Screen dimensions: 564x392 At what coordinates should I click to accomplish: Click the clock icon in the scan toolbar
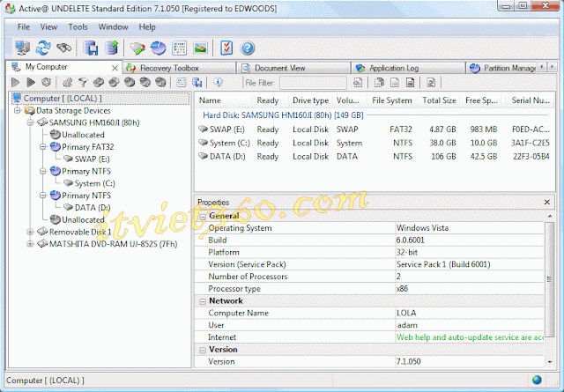tap(46, 82)
